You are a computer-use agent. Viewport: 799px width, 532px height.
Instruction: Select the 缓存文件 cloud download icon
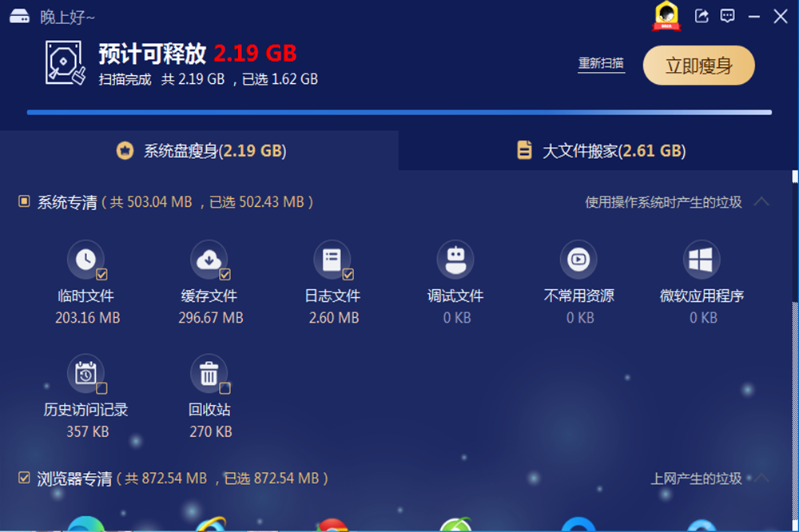point(209,259)
